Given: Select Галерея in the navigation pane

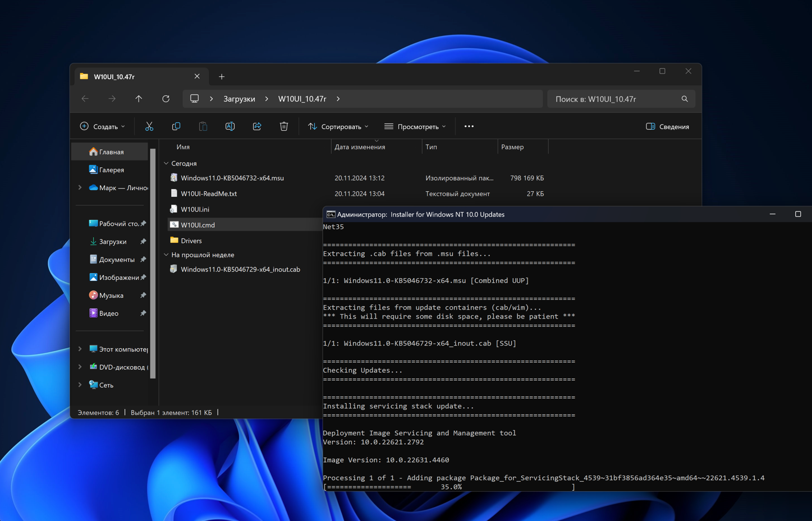Looking at the screenshot, I should (111, 170).
